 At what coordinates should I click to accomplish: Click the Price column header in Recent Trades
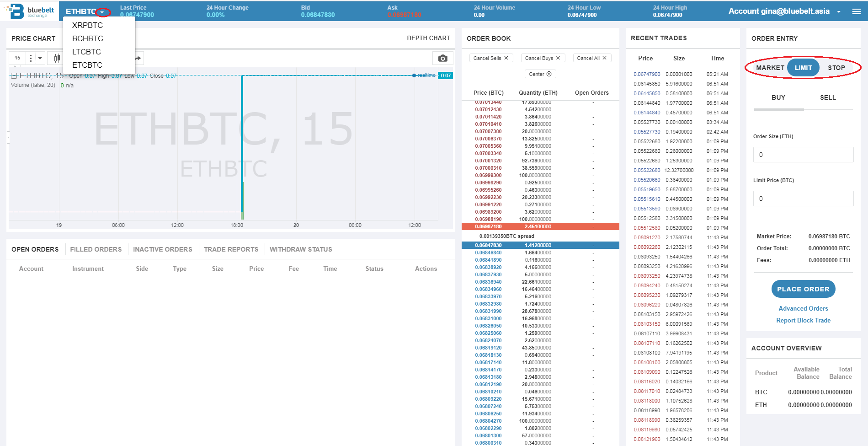pos(645,58)
